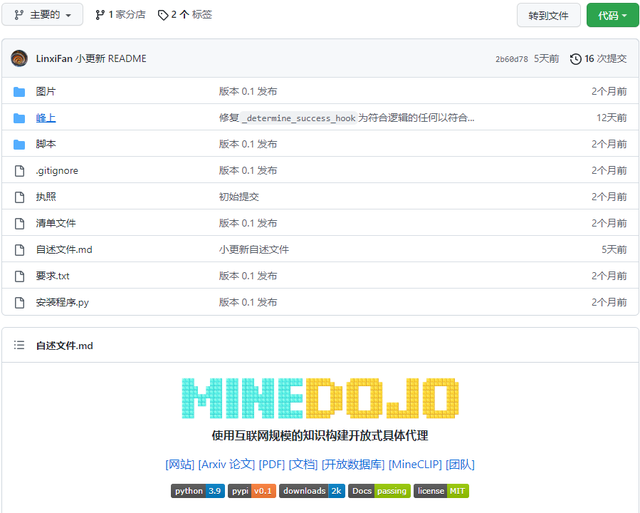Open the 2 个标签 tags link
This screenshot has height=513, width=640.
point(185,15)
